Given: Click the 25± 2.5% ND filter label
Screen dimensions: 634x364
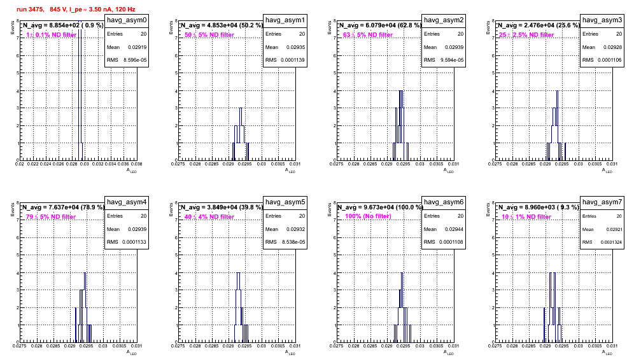Looking at the screenshot, I should tap(526, 35).
